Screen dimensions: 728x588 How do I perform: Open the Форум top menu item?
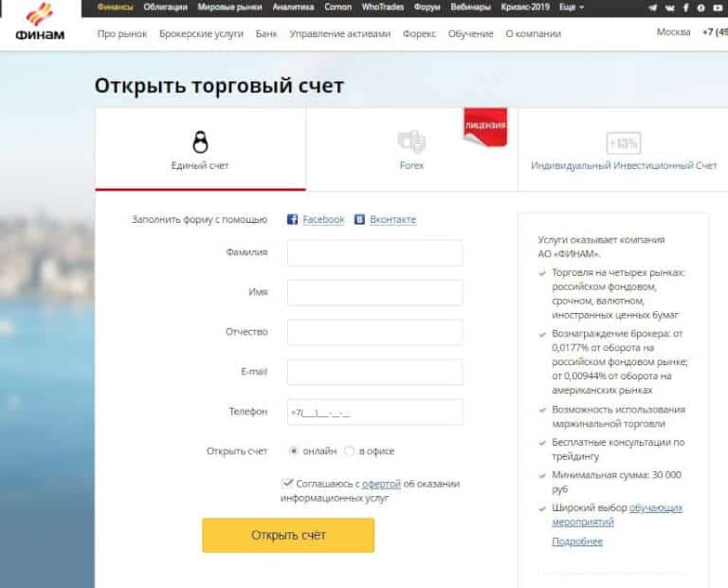(x=427, y=8)
